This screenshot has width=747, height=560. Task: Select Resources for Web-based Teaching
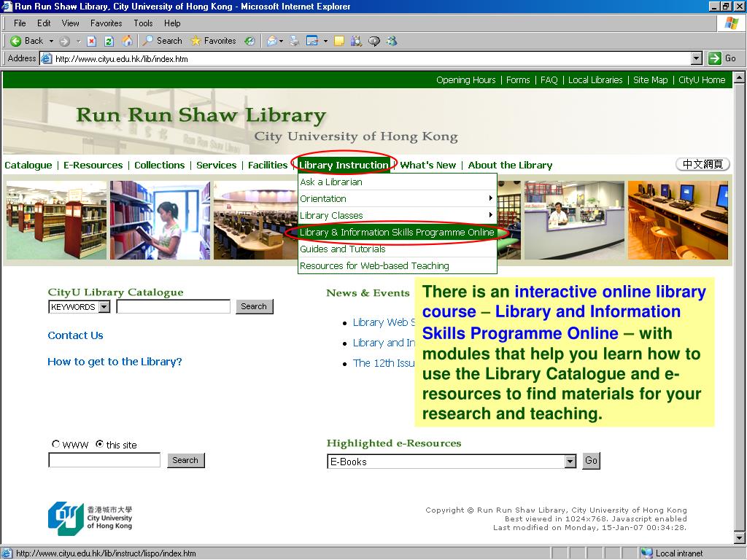[x=398, y=265]
